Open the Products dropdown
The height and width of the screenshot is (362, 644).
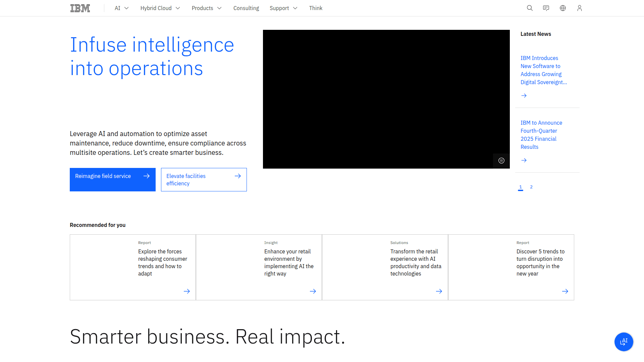pos(206,8)
